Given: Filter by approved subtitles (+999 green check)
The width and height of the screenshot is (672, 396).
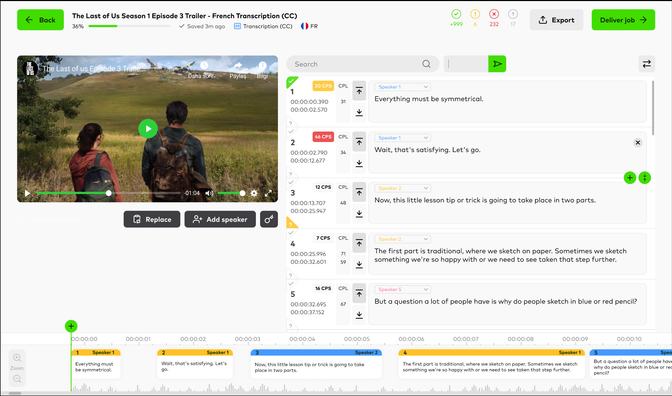Looking at the screenshot, I should click(x=456, y=18).
